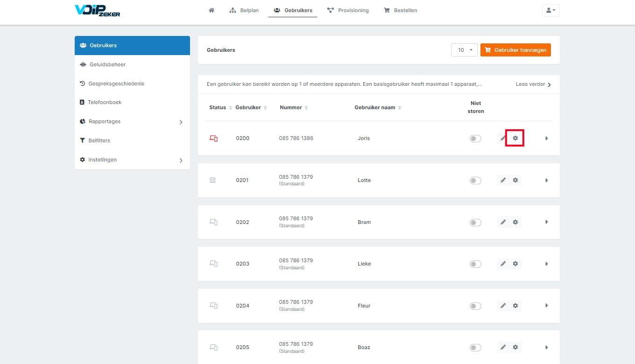The height and width of the screenshot is (364, 635).
Task: Open settings gear for Boaz
Action: pyautogui.click(x=515, y=347)
